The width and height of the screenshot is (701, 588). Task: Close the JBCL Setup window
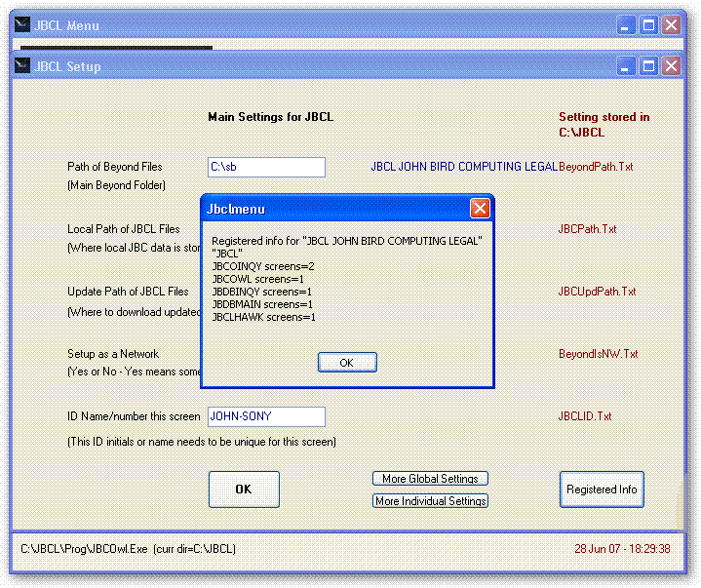tap(672, 66)
